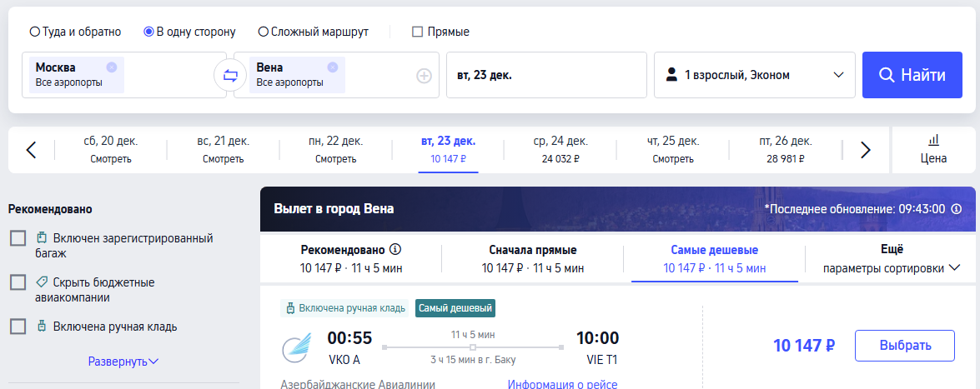
Task: Switch to Сначала прямые sorting tab
Action: point(532,258)
